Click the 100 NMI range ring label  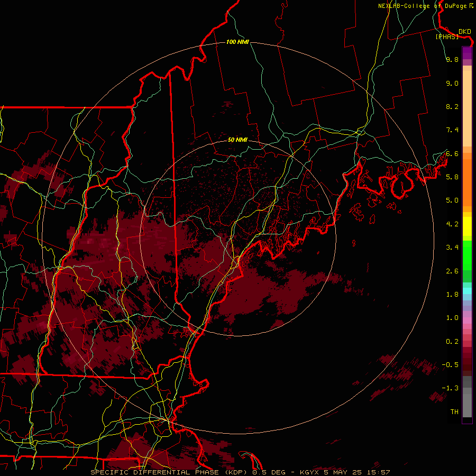pyautogui.click(x=237, y=42)
